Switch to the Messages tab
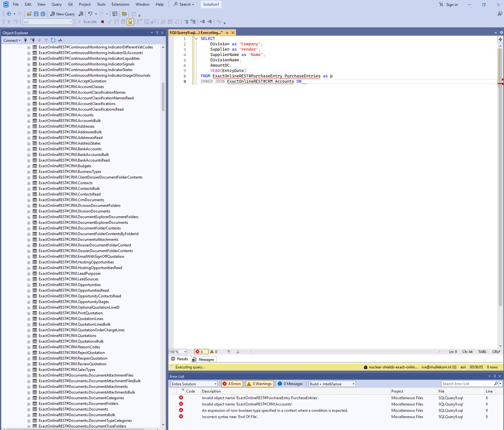Screen dimensions: 504x430 coord(203,360)
